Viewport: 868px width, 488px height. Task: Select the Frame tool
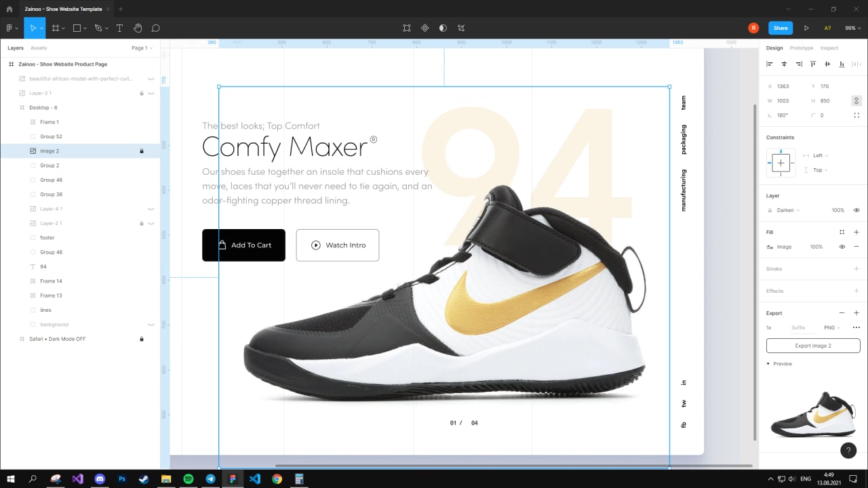[56, 28]
